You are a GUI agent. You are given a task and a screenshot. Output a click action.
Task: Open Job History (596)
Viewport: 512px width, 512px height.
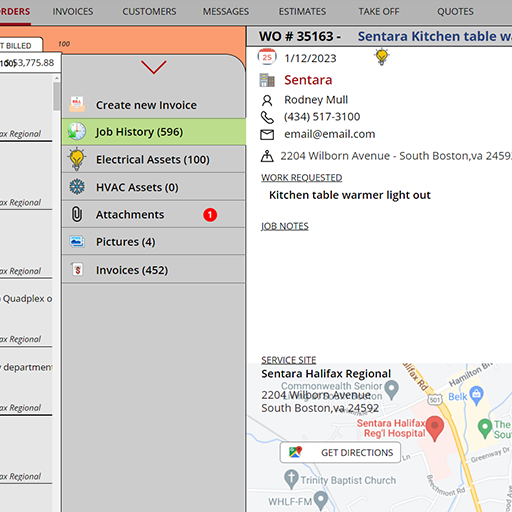click(154, 132)
